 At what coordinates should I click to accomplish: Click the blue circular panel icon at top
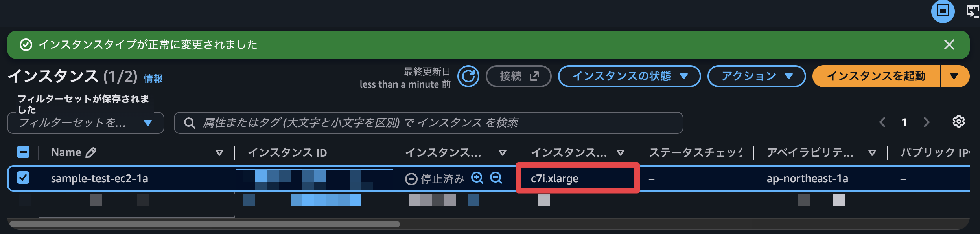pyautogui.click(x=943, y=11)
